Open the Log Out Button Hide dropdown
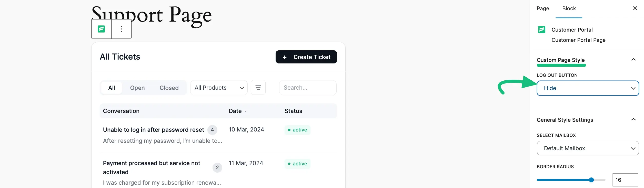 coord(588,88)
